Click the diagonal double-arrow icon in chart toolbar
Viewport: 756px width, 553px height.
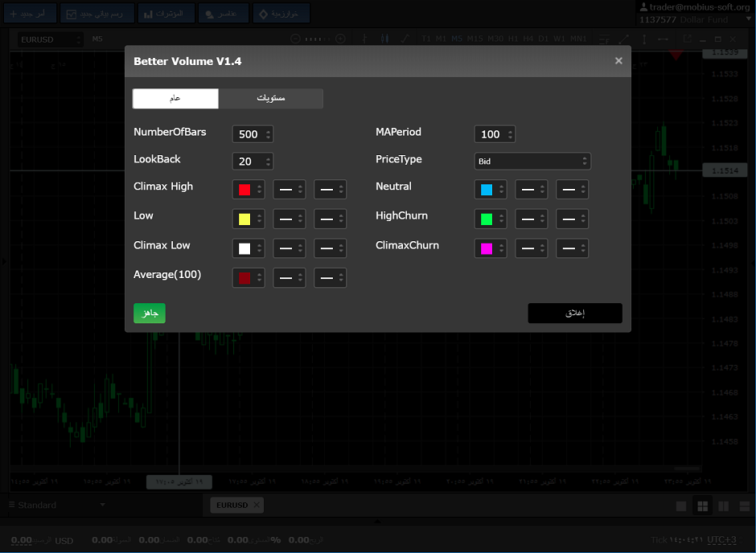click(624, 39)
